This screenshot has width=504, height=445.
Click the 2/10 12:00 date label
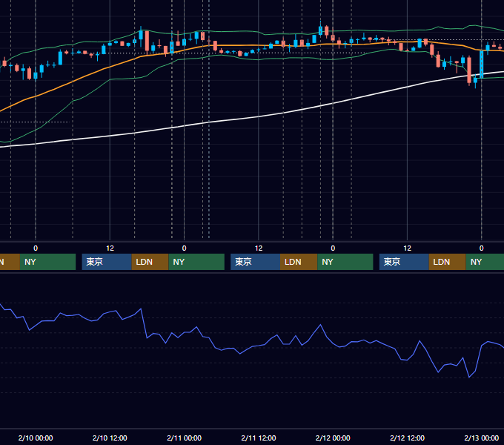(110, 438)
